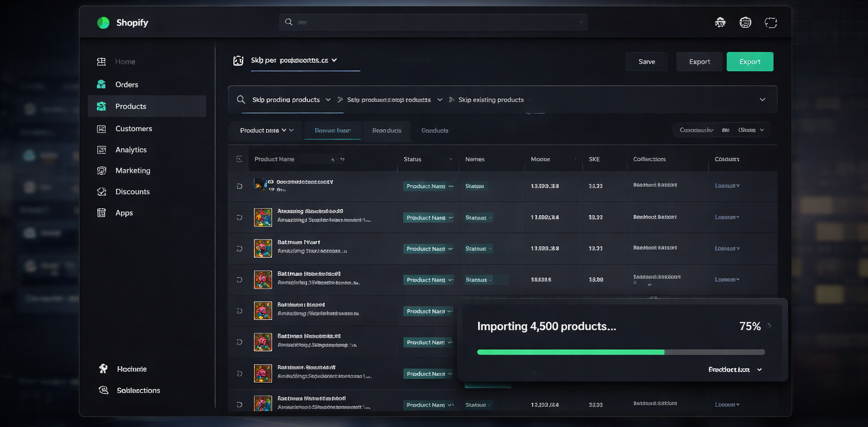868x427 pixels.
Task: Click the Save button
Action: (646, 62)
